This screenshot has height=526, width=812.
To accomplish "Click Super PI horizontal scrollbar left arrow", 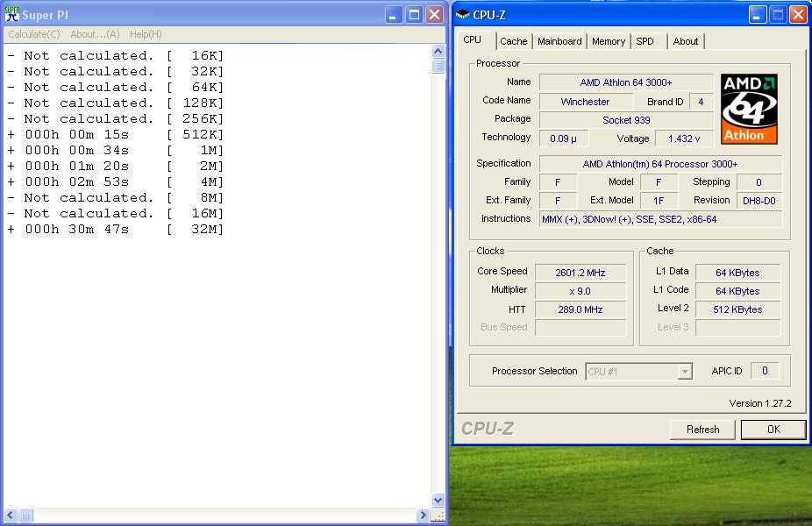I will 11,515.
